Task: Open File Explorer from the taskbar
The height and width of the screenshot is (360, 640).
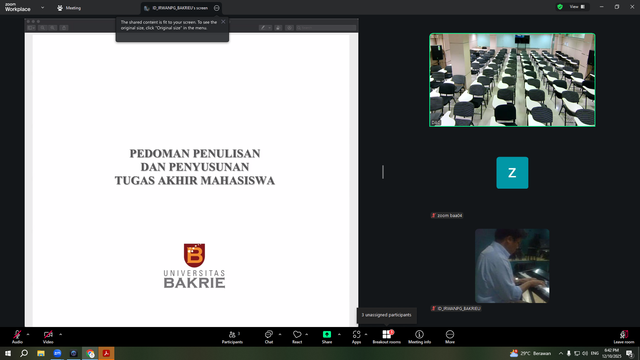Action: (x=41, y=353)
